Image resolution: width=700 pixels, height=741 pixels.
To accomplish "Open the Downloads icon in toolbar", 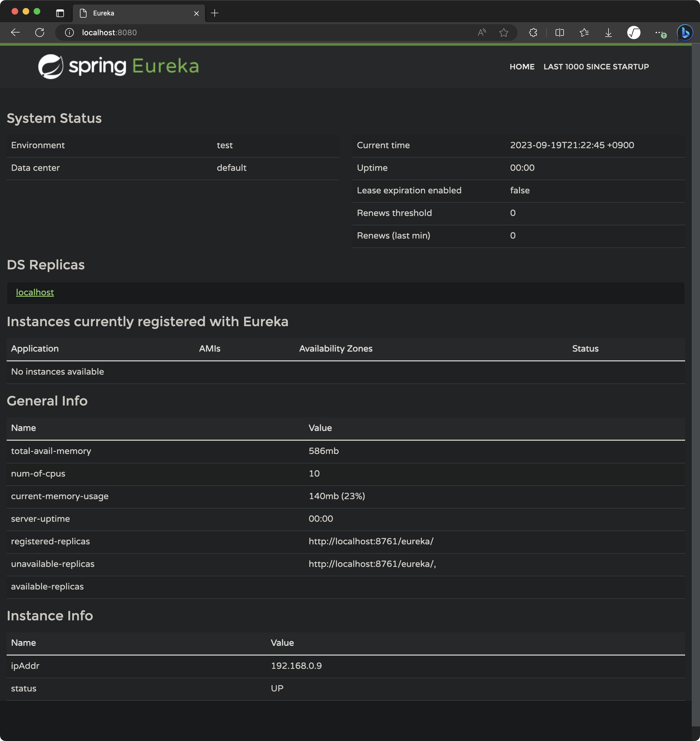I will coord(608,33).
